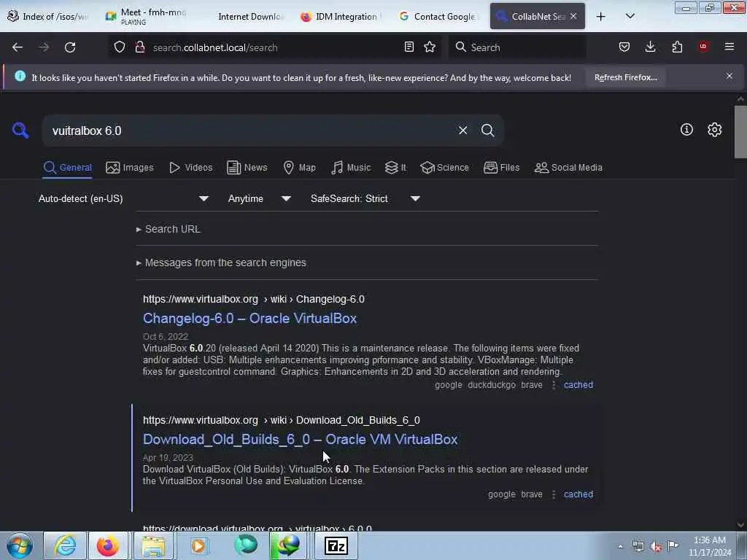The width and height of the screenshot is (747, 560).
Task: Click the address bar URL field
Action: [x=274, y=47]
